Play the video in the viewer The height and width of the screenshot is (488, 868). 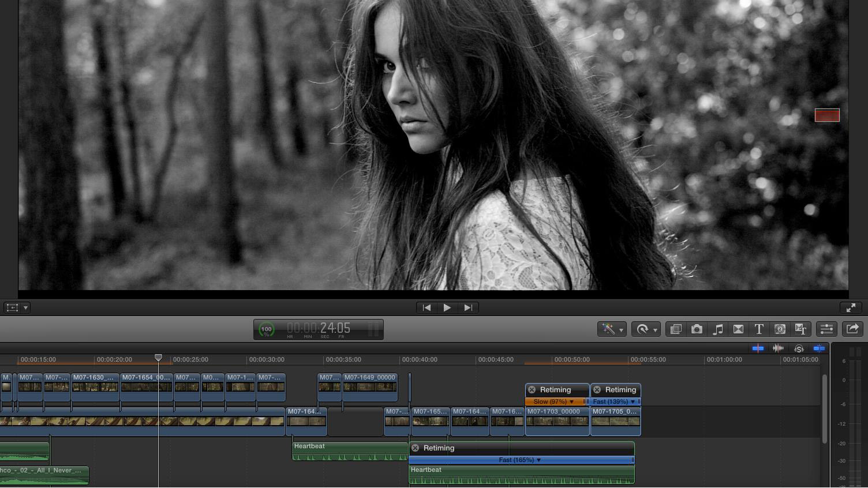[x=447, y=308]
